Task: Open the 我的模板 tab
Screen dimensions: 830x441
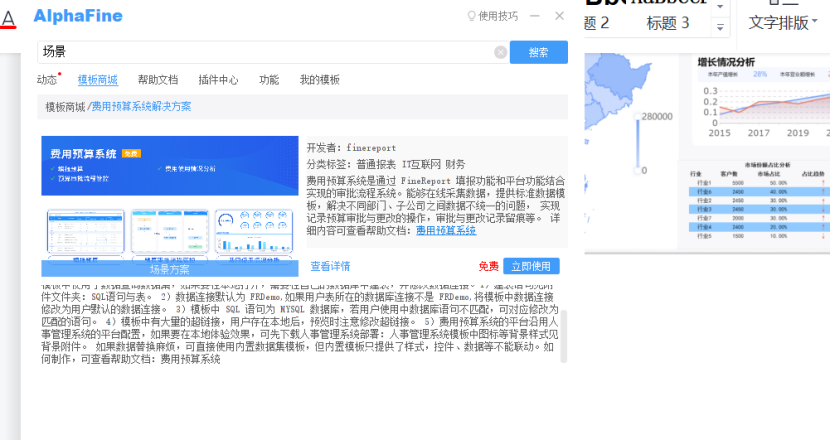Action: coord(320,80)
